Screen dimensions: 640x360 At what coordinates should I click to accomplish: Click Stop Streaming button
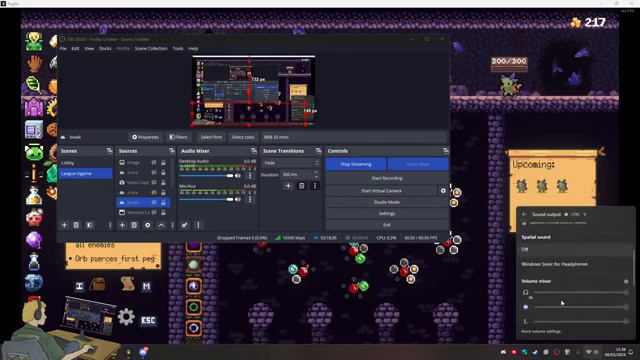356,164
